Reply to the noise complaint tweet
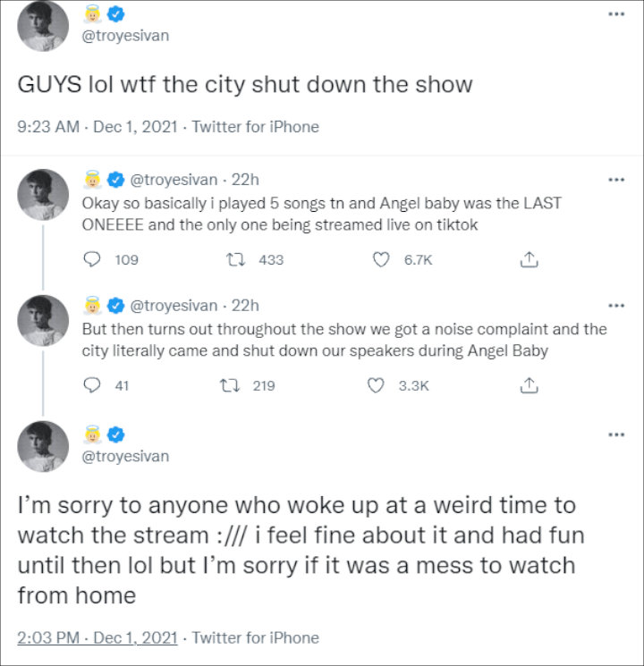The width and height of the screenshot is (644, 666). pyautogui.click(x=91, y=385)
